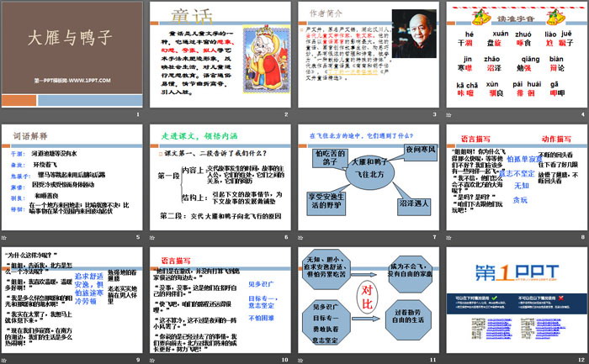
Task: Select slide 8 thumbnail 语言描写 动作描写
Action: 517,177
